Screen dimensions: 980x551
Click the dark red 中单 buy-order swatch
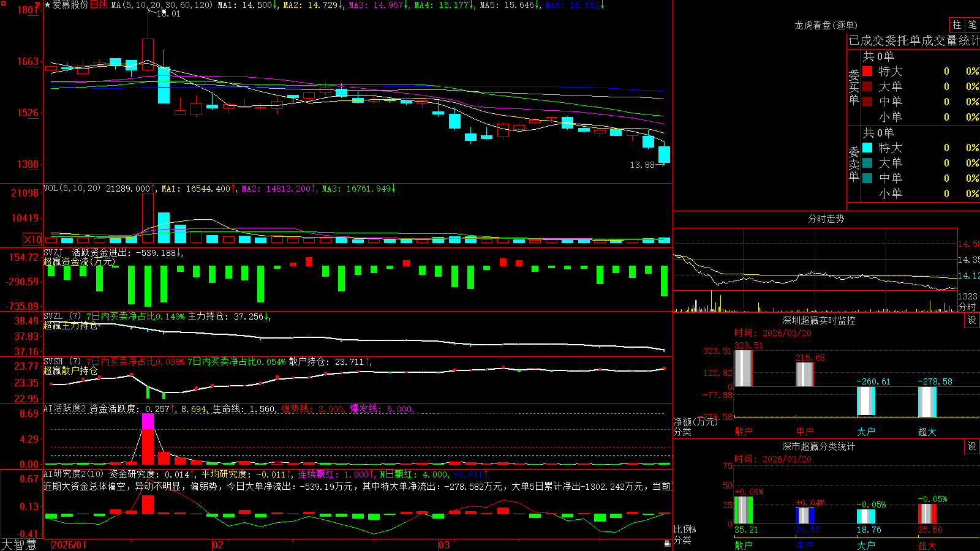tap(867, 101)
